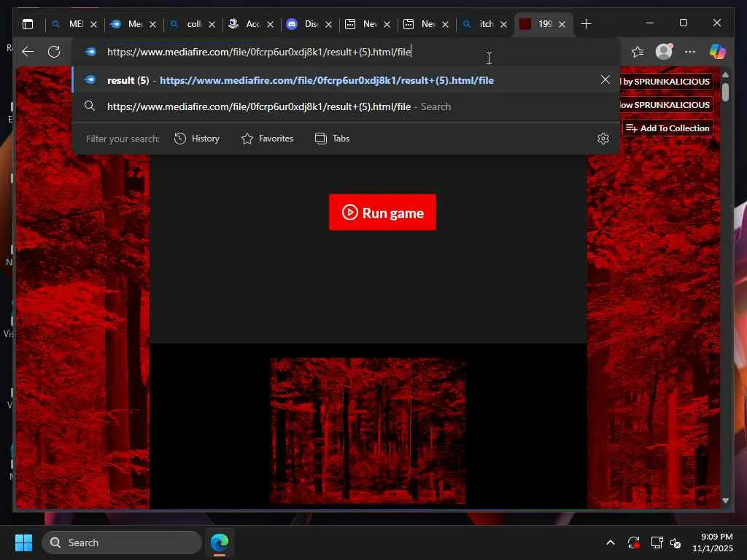Switch to the Discord tab
This screenshot has width=747, height=560.
pos(303,24)
